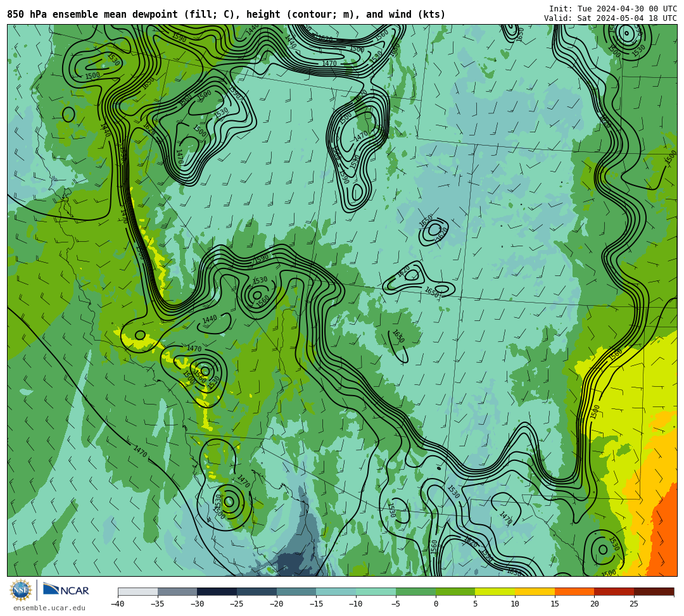Click the olive green 0 to 5 legend swatch
The width and height of the screenshot is (684, 616).
coord(455,591)
